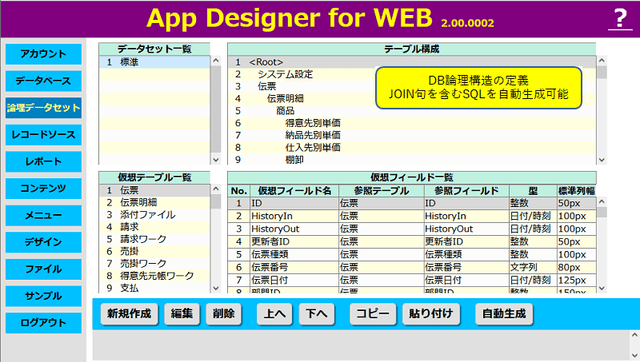Move item up with 上へ
Viewport: 640px width, 362px height.
(x=274, y=314)
